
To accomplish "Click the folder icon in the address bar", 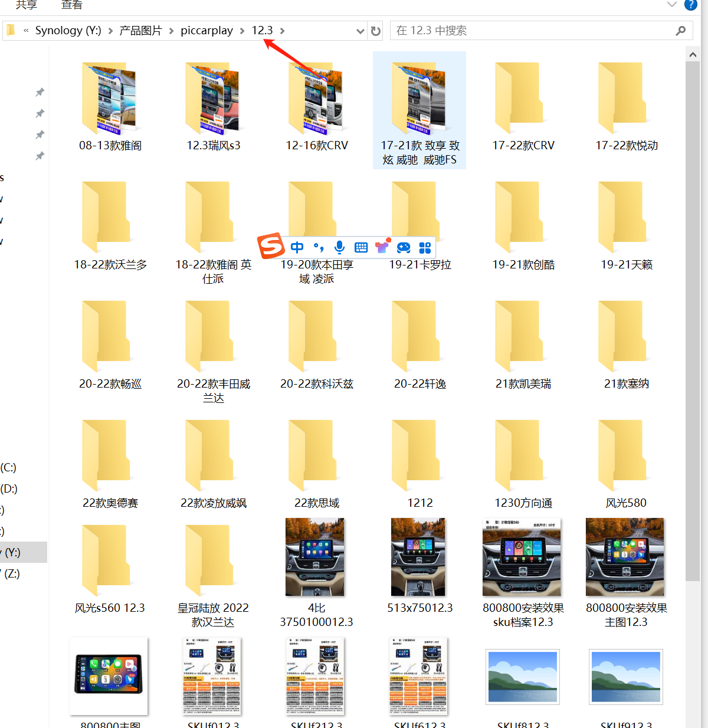I will point(11,30).
